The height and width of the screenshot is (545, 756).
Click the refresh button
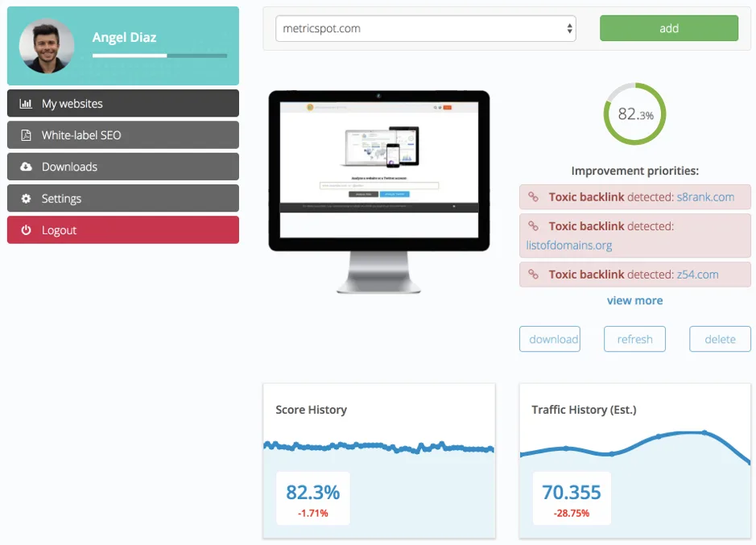pos(634,339)
